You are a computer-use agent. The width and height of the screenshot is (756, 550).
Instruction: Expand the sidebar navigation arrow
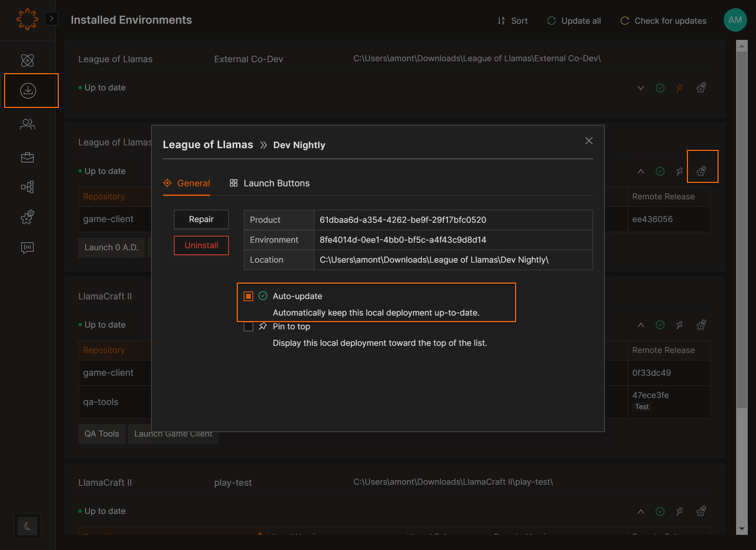tap(52, 19)
